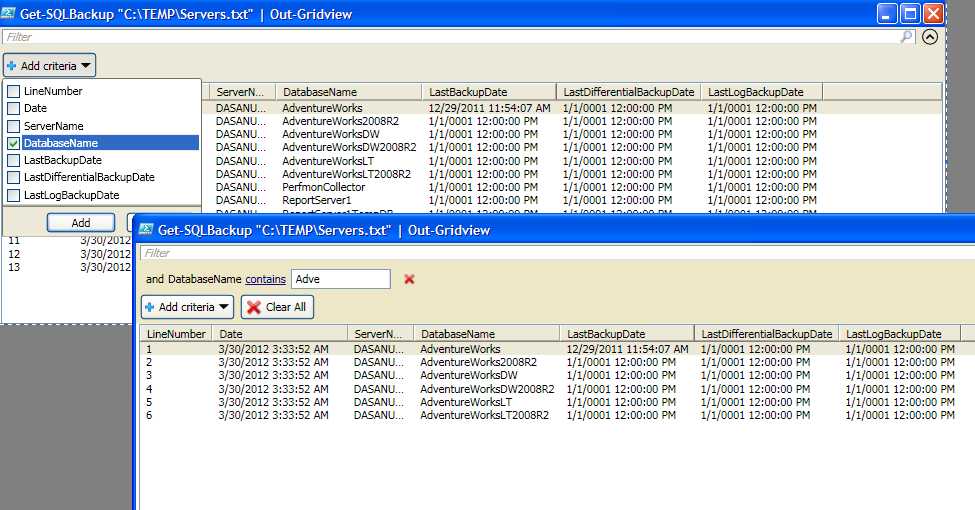Tick the ServerName criteria checkbox

click(13, 127)
